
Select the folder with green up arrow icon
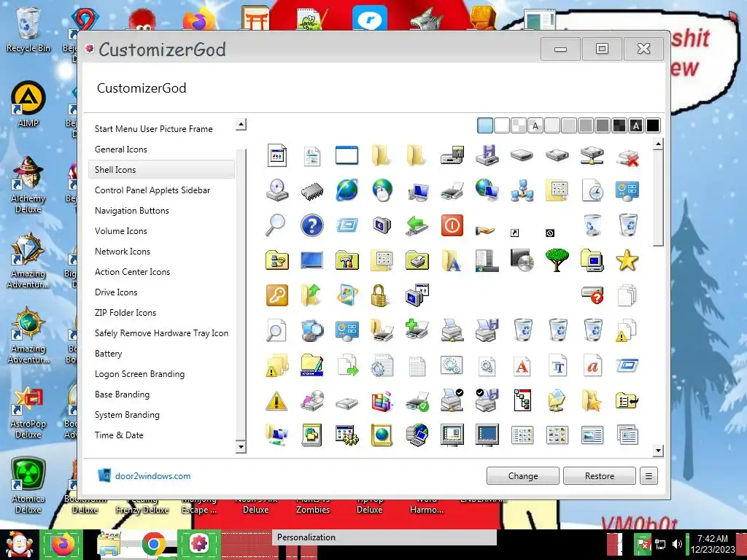point(311,295)
